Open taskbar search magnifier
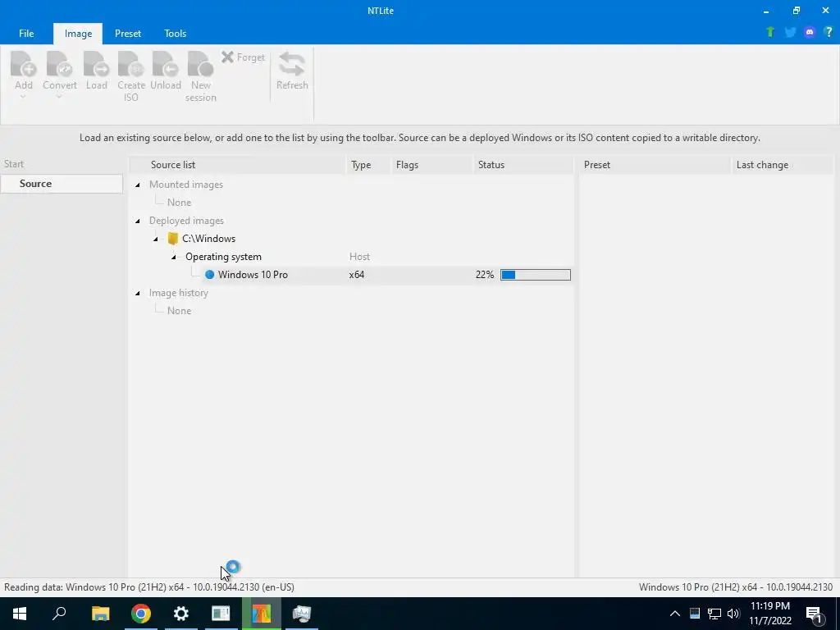This screenshot has height=630, width=840. pos(59,614)
